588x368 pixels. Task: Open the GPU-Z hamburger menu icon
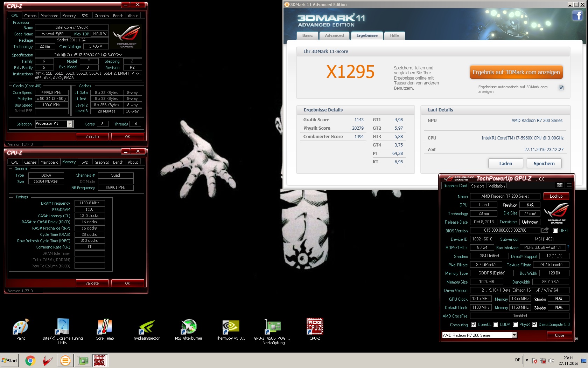click(x=569, y=185)
